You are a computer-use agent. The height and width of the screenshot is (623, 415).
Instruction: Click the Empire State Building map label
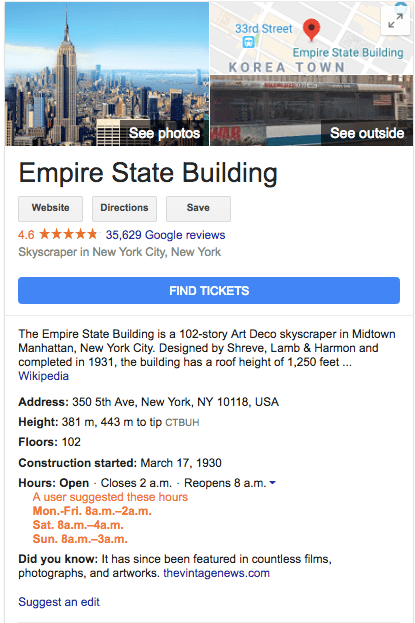348,52
